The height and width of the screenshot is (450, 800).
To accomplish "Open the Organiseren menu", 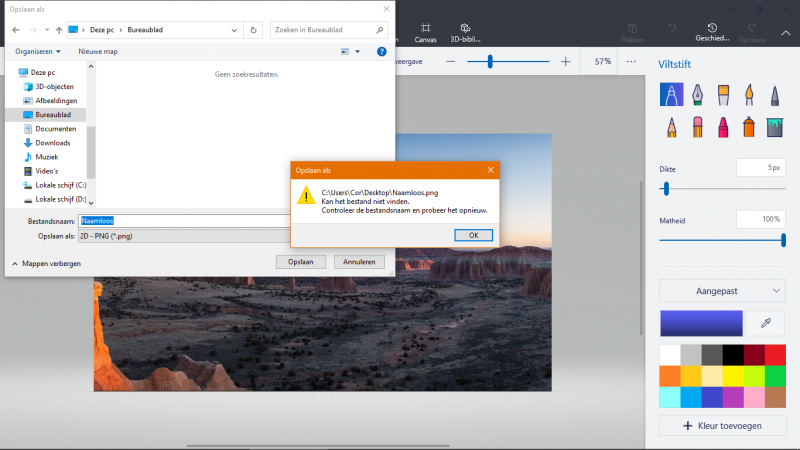I will point(38,51).
